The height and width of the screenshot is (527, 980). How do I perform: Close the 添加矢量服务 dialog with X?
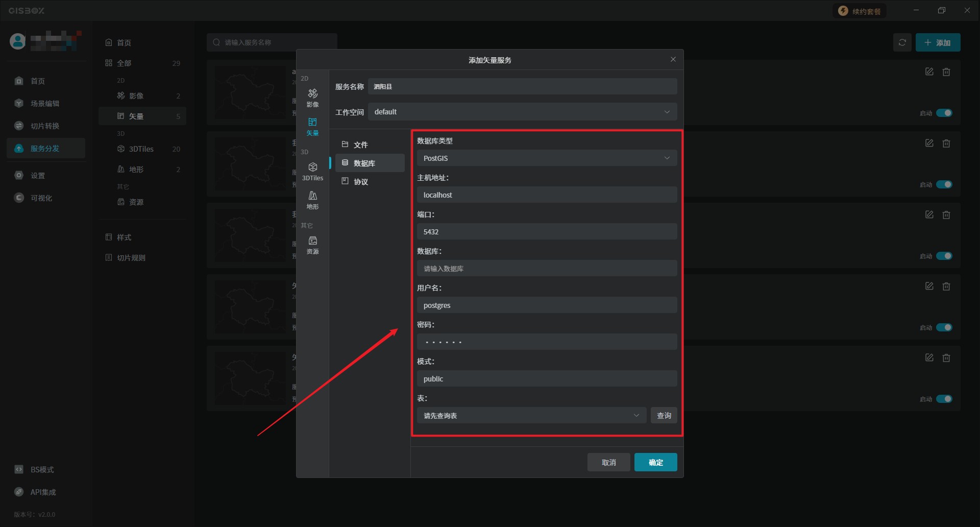(673, 60)
